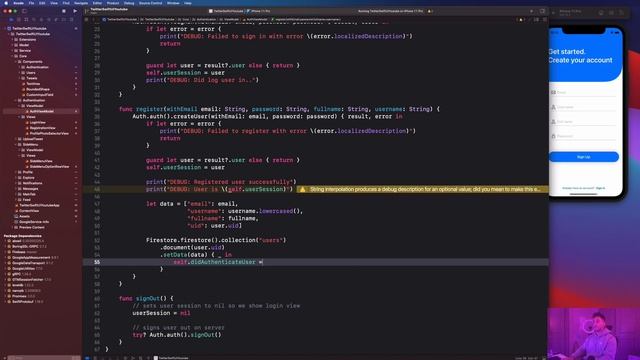This screenshot has height=360, width=640.
Task: Open the Apple menu
Action: tap(6, 3)
